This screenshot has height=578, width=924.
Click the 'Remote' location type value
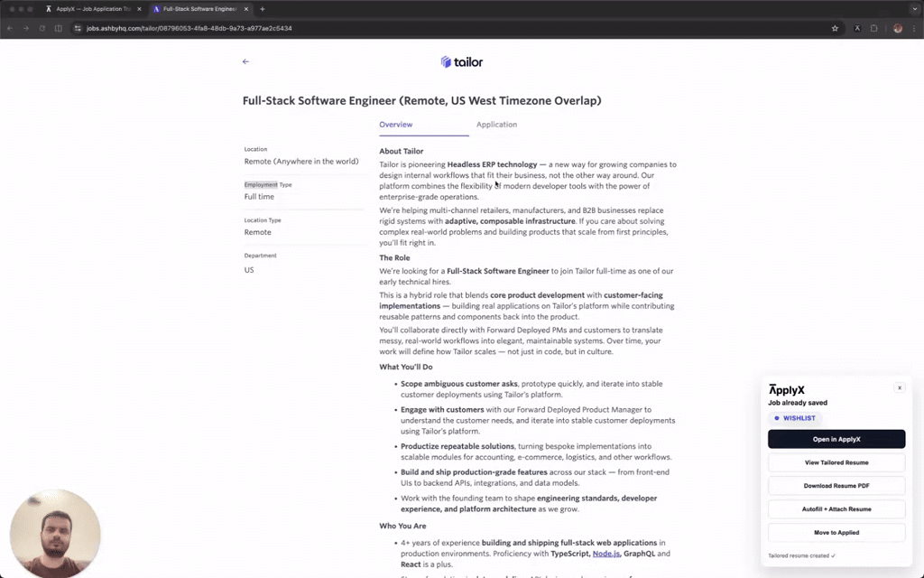click(x=257, y=232)
